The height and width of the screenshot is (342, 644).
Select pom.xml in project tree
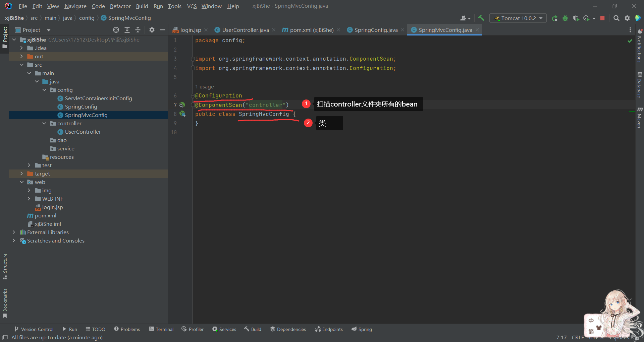(x=45, y=215)
